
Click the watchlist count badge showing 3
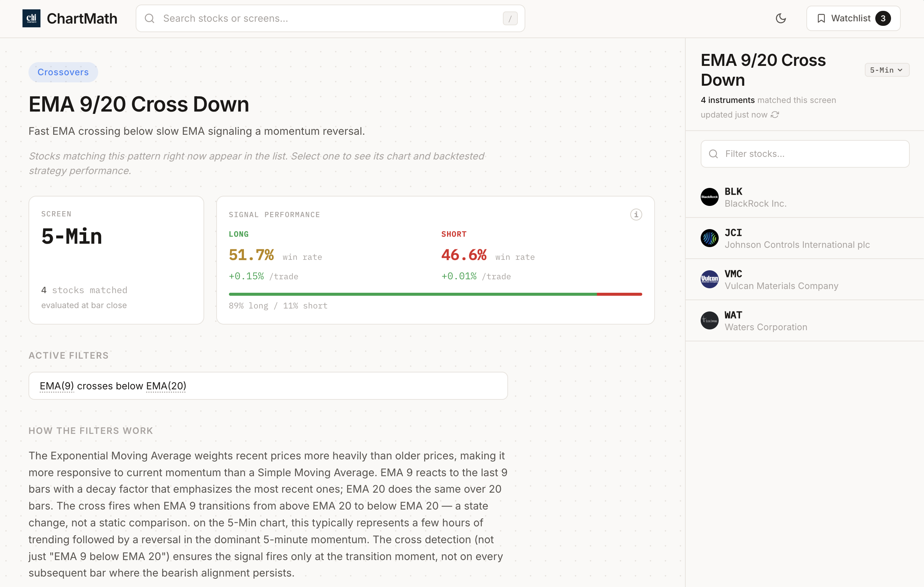(x=882, y=18)
